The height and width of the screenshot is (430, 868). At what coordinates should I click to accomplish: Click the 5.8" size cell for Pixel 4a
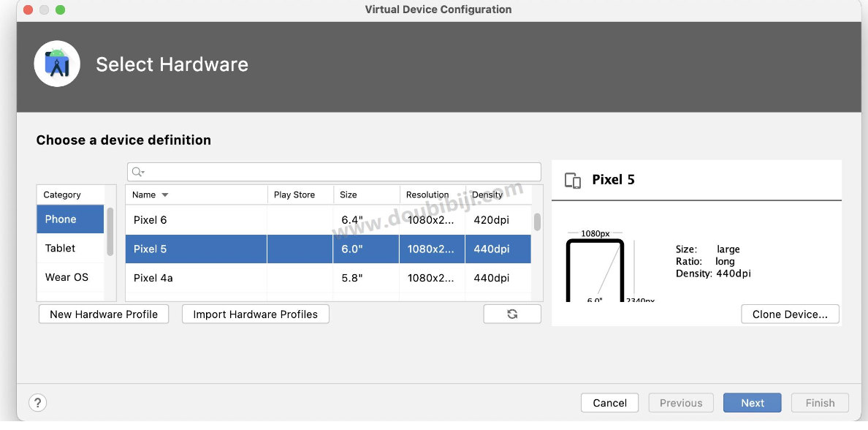pos(367,278)
